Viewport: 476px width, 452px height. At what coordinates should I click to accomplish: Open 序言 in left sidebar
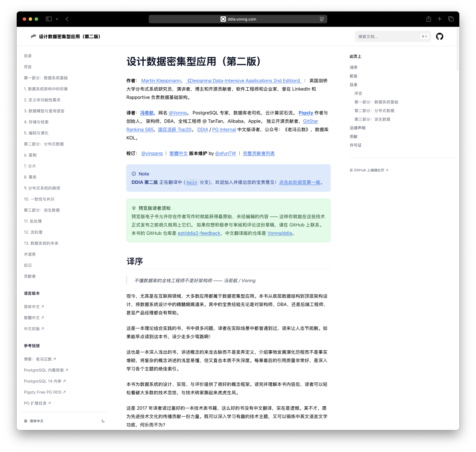pyautogui.click(x=28, y=67)
